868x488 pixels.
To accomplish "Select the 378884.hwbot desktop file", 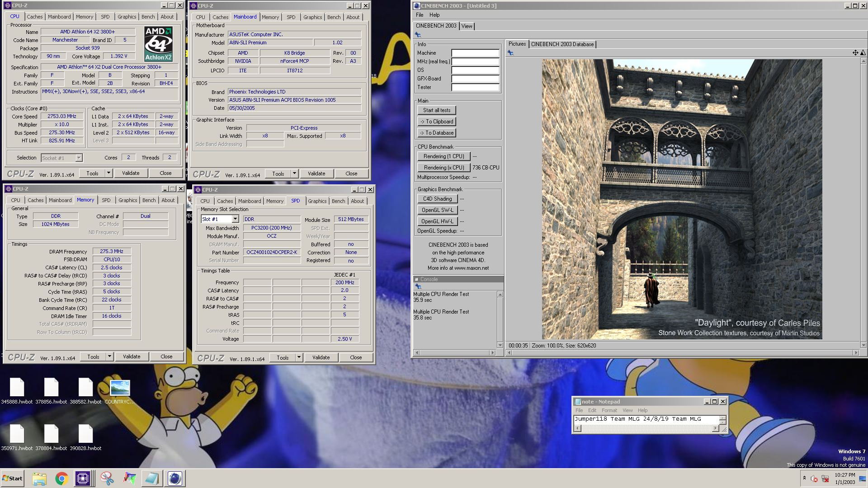I will tap(51, 437).
